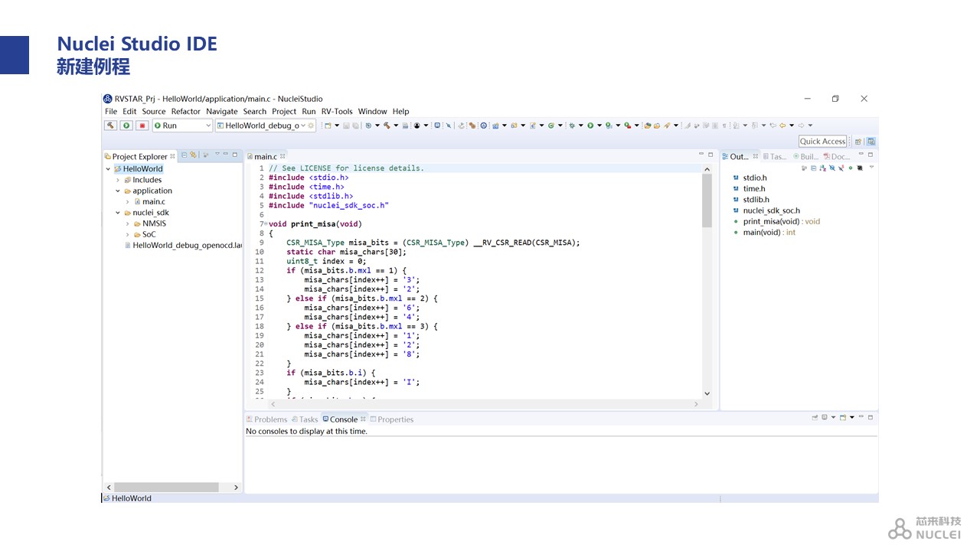Screen dimensions: 980x551
Task: Open the RV-Tools menu
Action: [337, 111]
